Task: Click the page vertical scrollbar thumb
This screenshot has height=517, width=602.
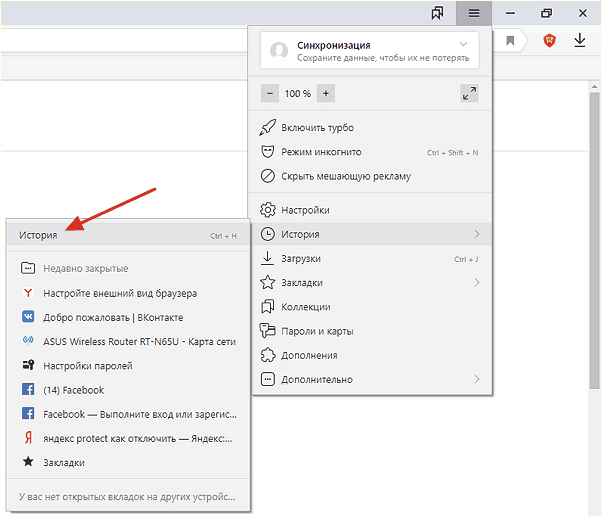Action: click(x=594, y=241)
